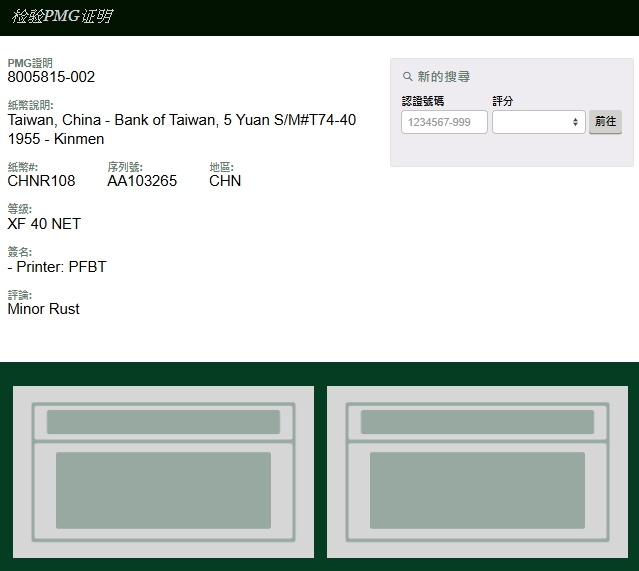
Task: Open the left banknote image placeholder
Action: coord(163,472)
